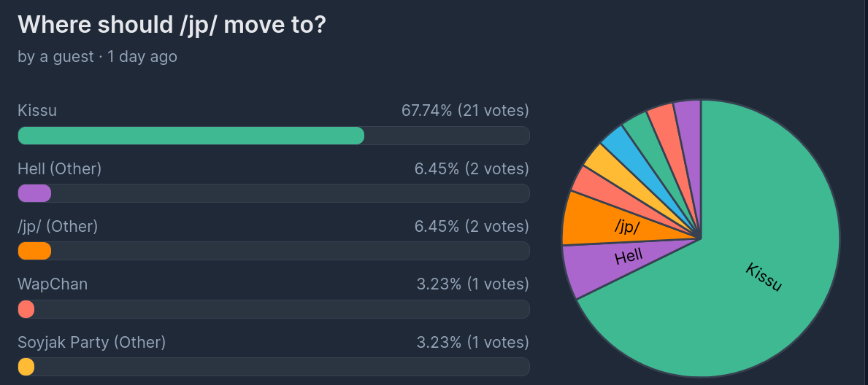868x385 pixels.
Task: Click the poll title heading
Action: (172, 25)
